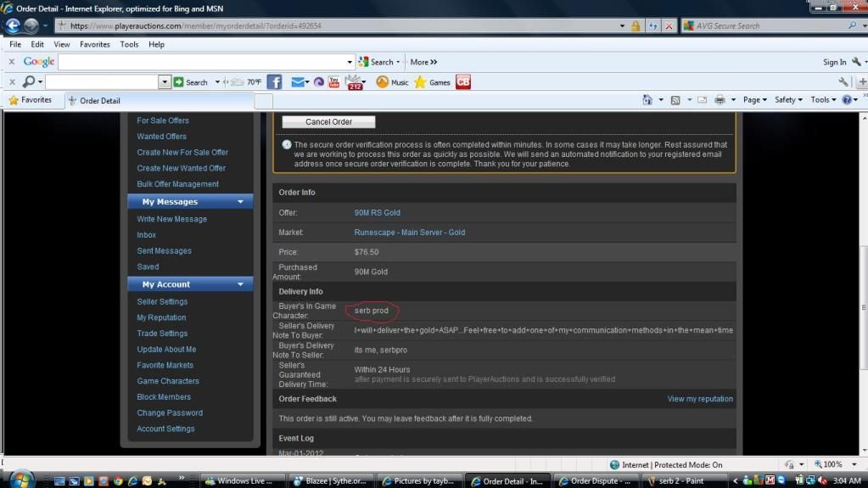This screenshot has width=868, height=488.
Task: Click green Search button on second toolbar
Action: 190,82
